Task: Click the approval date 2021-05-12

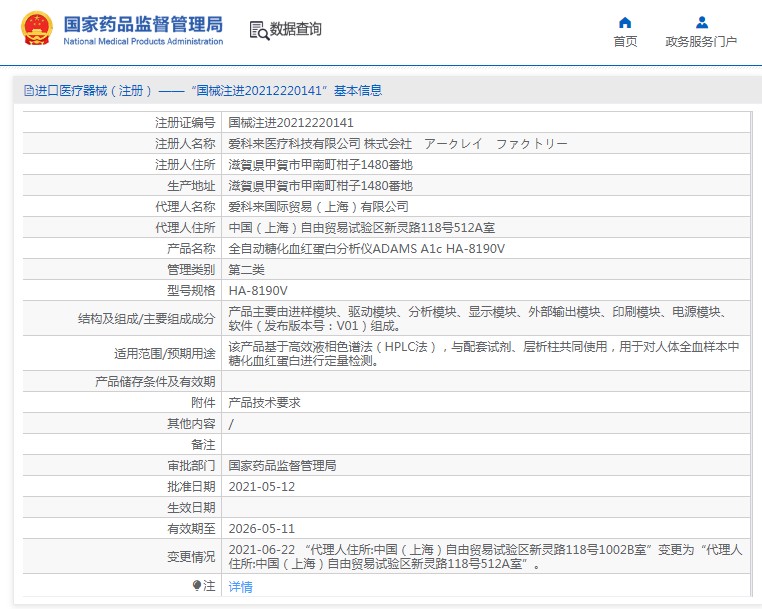Action: pyautogui.click(x=262, y=486)
